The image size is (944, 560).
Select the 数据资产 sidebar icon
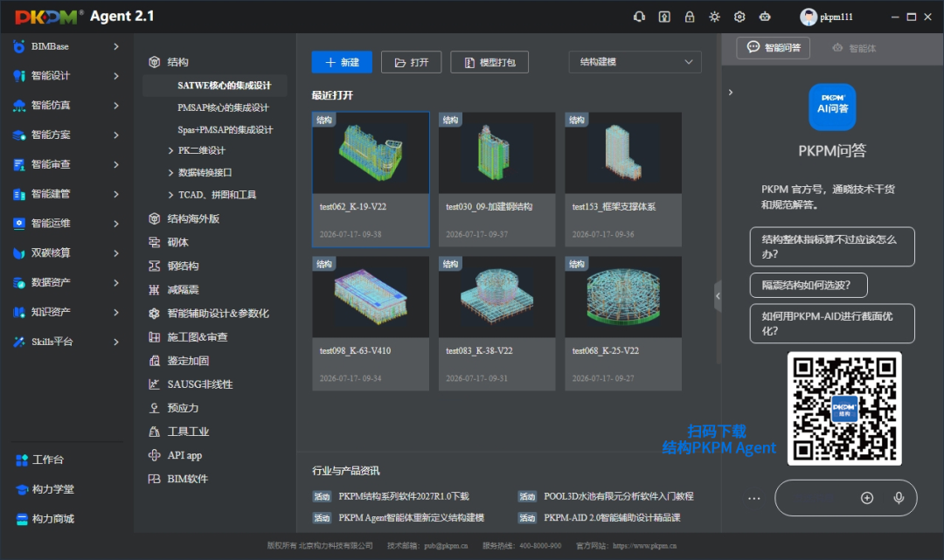(19, 282)
